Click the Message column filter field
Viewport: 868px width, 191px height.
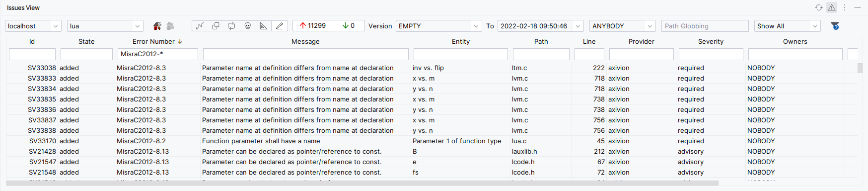(x=306, y=54)
